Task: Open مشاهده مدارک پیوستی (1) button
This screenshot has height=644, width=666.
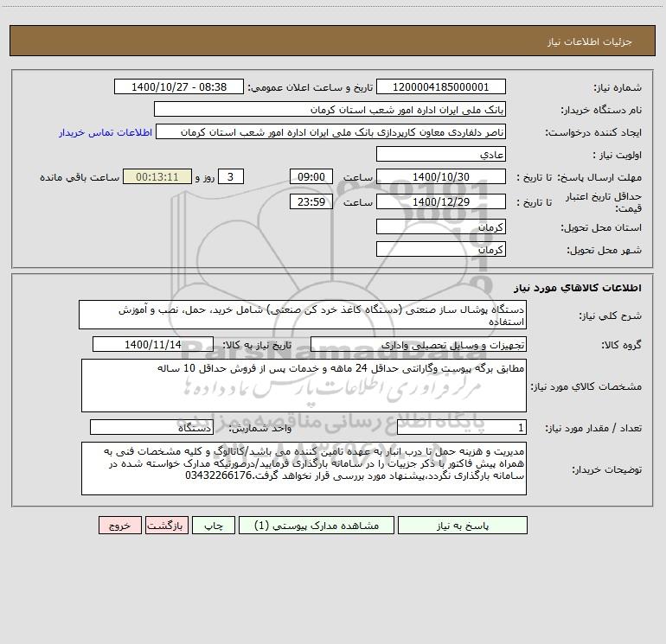Action: (317, 525)
